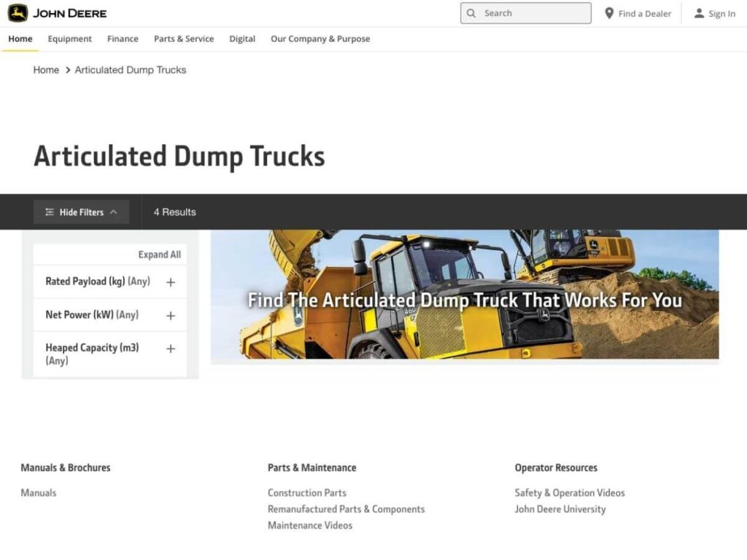
Task: Expand Heaped Capacity (m3) filter plus icon
Action: pos(171,349)
